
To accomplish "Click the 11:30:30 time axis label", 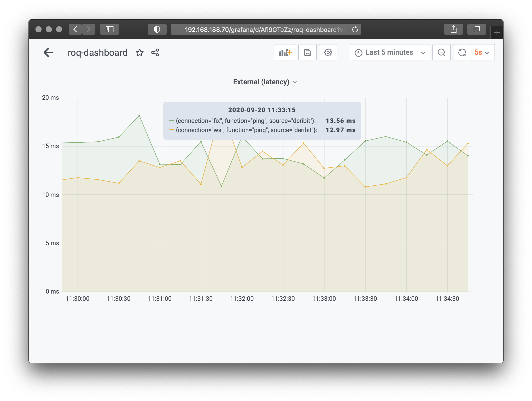I will 119,299.
